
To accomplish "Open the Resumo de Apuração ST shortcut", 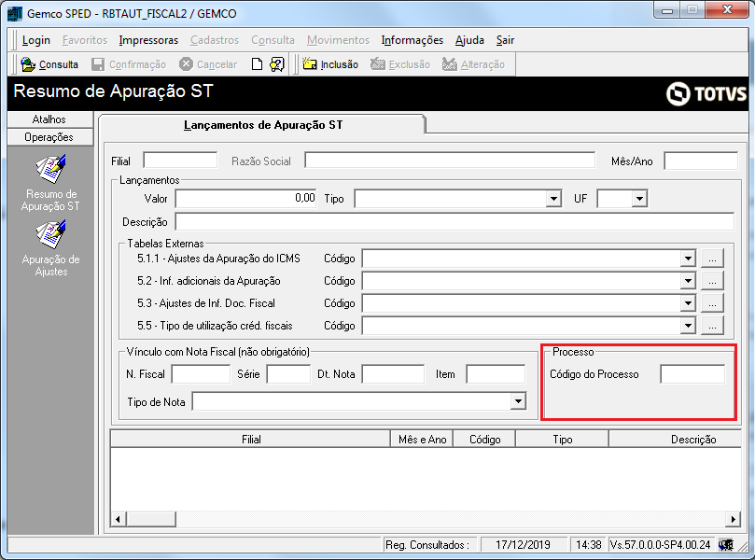I will 51,184.
